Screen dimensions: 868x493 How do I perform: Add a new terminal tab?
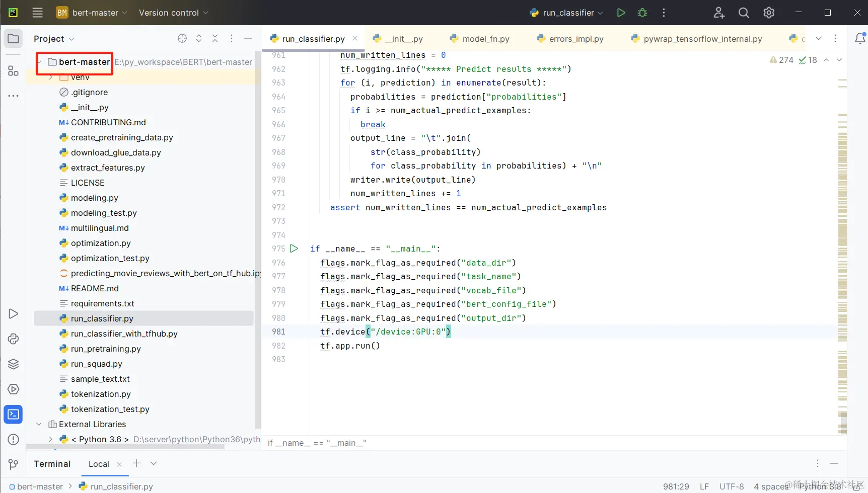136,463
